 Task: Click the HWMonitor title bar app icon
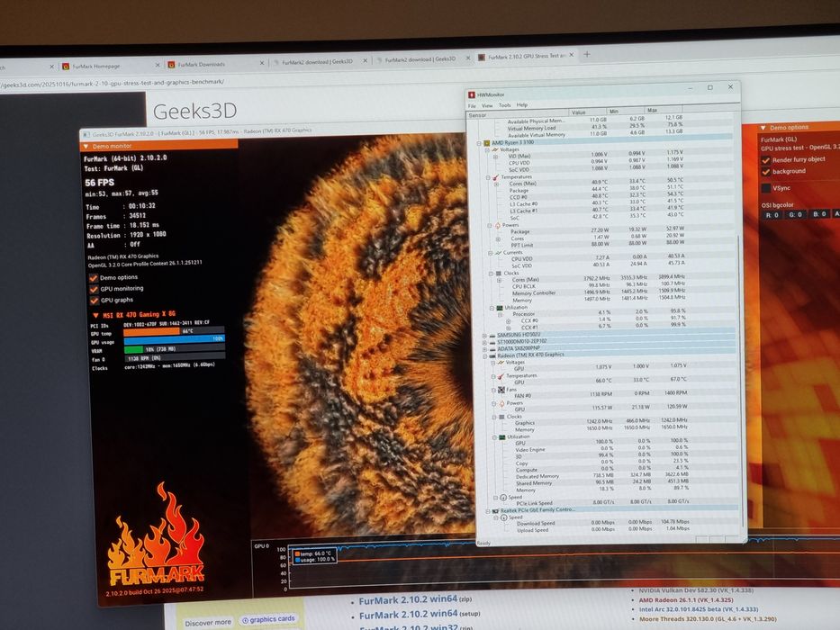coord(472,94)
